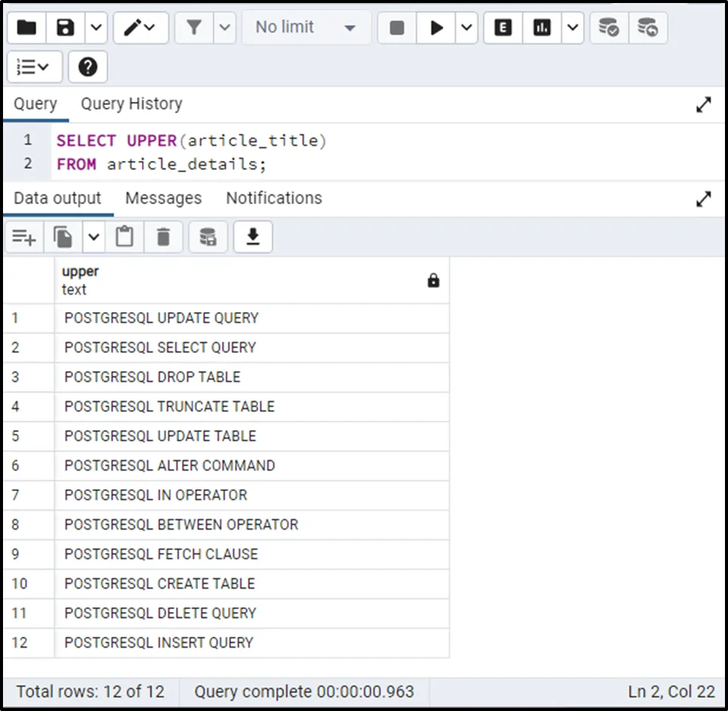Open the Filter options dropdown arrow

(224, 28)
